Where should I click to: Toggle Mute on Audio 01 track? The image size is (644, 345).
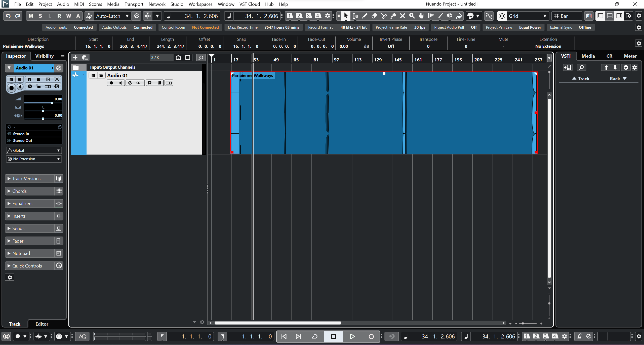pyautogui.click(x=93, y=75)
